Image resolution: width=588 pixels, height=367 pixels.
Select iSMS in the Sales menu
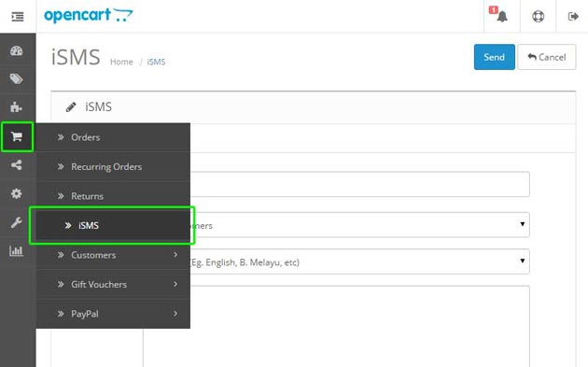point(113,225)
